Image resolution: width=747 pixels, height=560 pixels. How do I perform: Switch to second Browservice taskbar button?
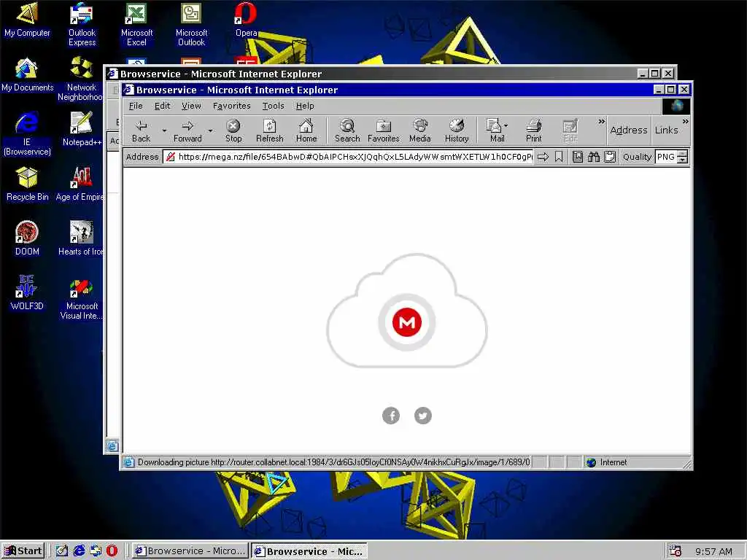(309, 551)
